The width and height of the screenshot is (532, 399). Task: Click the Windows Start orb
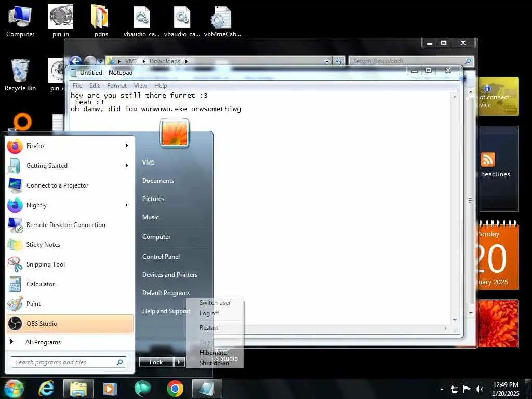pyautogui.click(x=14, y=389)
